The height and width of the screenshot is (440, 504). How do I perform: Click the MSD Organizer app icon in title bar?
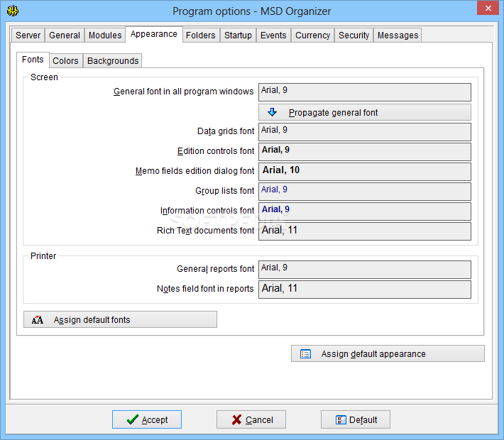pos(13,11)
